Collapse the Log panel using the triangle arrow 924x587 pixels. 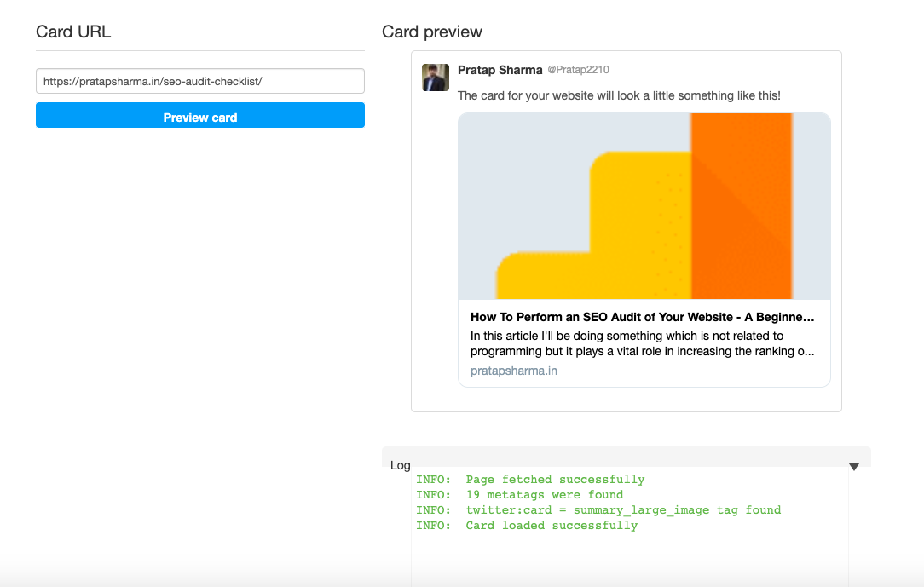854,466
